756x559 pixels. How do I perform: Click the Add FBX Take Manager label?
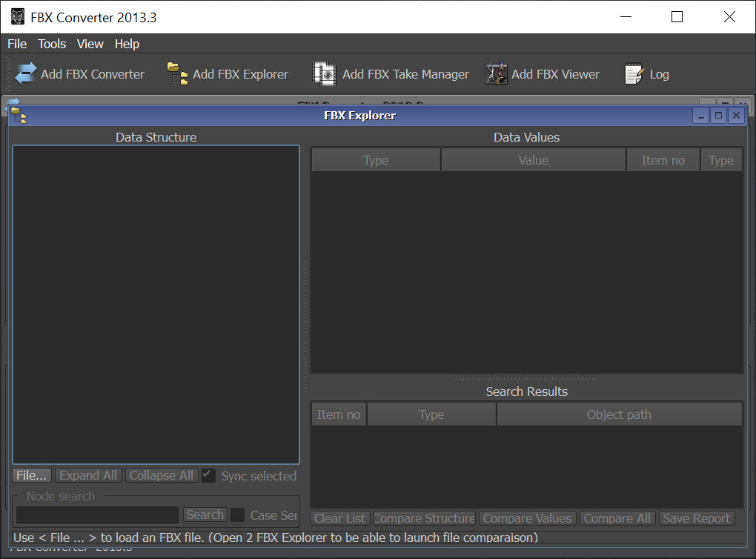coord(405,74)
